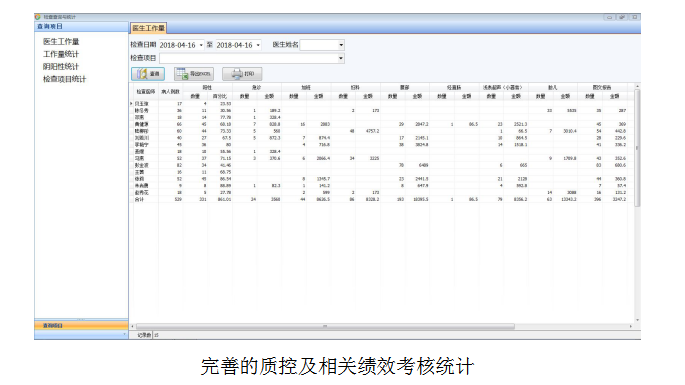Expand the 检查项目 dropdown list
This screenshot has height=385, width=685.
click(341, 58)
